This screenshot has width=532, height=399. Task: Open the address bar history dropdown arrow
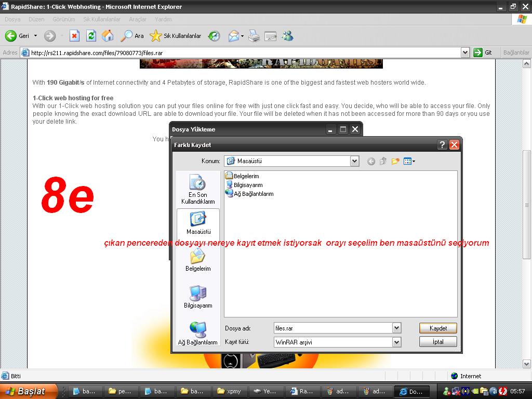465,52
